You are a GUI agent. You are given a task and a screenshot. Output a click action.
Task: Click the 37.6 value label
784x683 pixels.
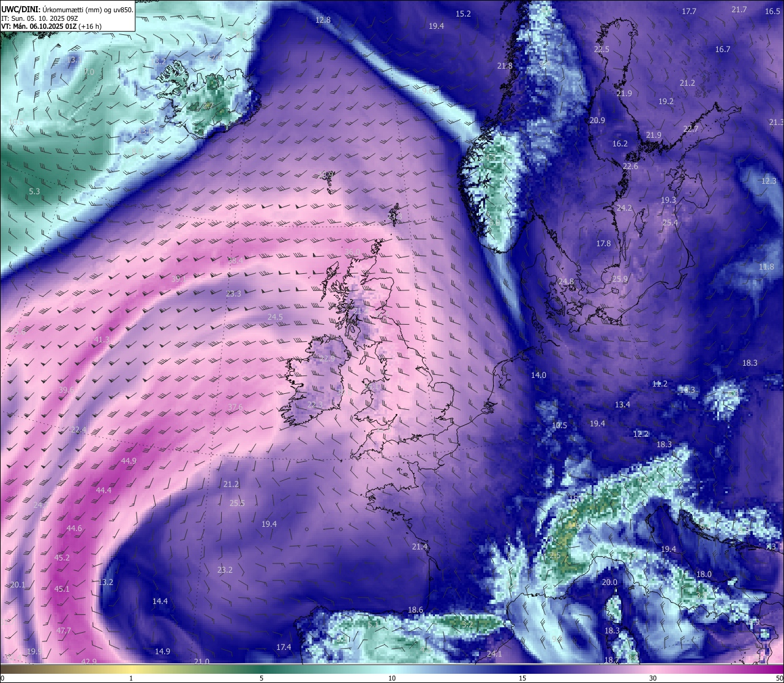pos(235,407)
